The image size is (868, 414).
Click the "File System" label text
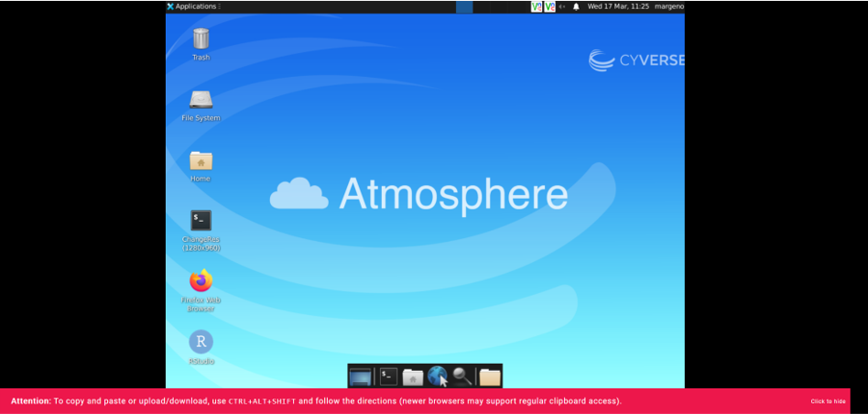click(201, 118)
